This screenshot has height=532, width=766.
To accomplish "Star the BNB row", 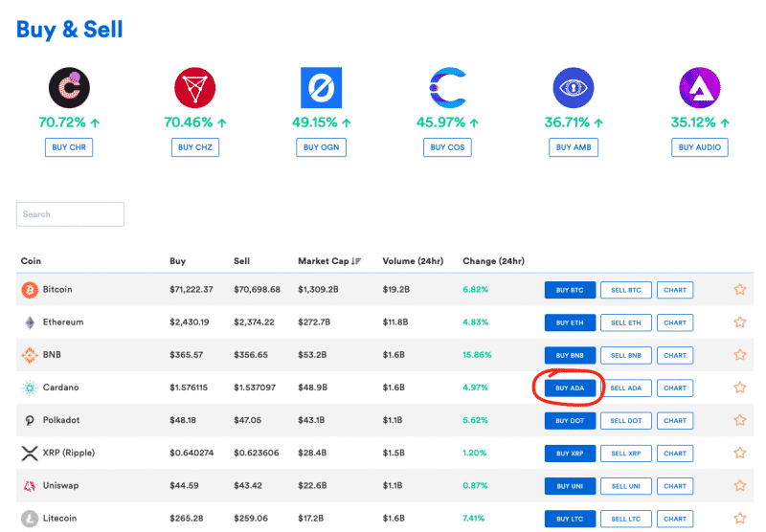I will pyautogui.click(x=739, y=355).
